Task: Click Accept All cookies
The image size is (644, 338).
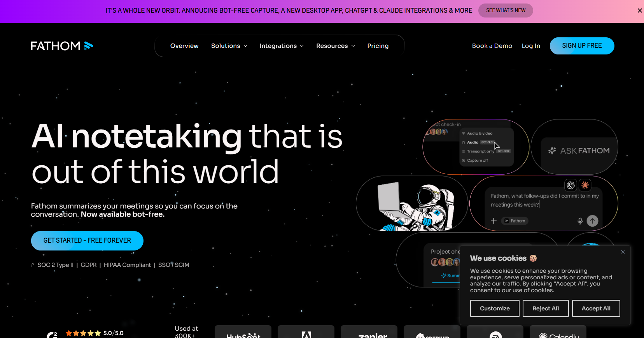Action: (x=596, y=308)
